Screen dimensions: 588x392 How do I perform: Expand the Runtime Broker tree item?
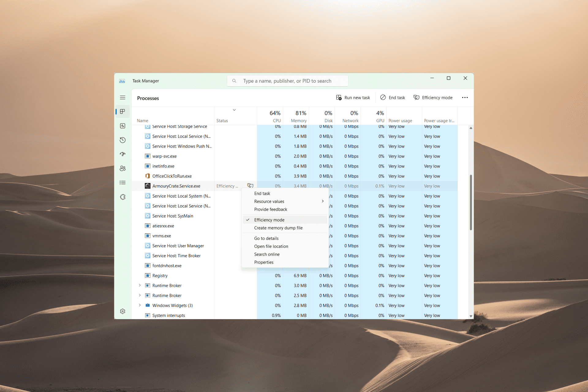139,285
